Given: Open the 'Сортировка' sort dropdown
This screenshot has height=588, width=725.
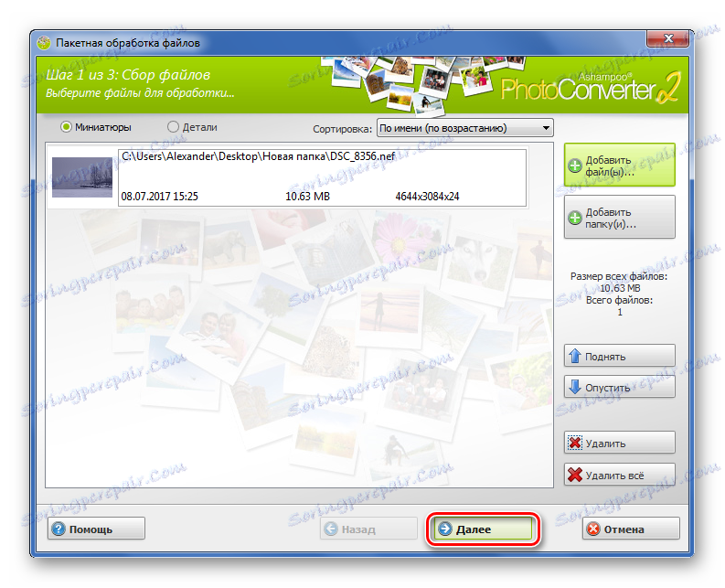Looking at the screenshot, I should (465, 128).
